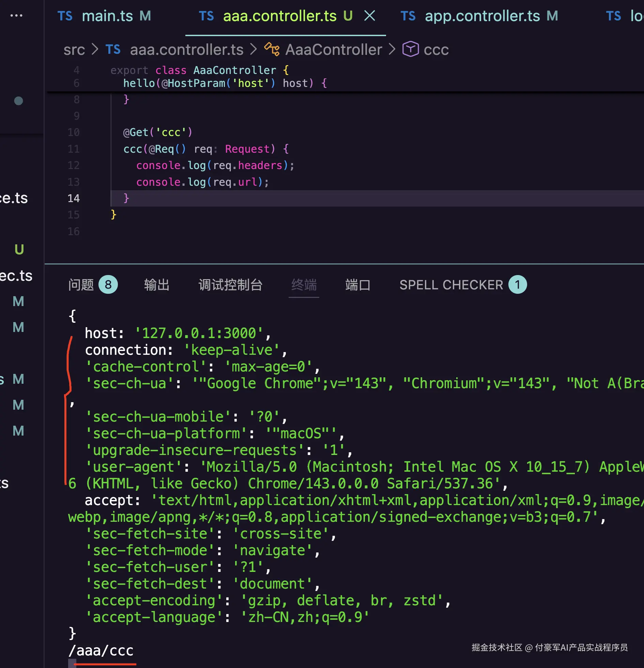Click the @Get('ccc') decorator line
644x668 pixels.
pos(158,132)
